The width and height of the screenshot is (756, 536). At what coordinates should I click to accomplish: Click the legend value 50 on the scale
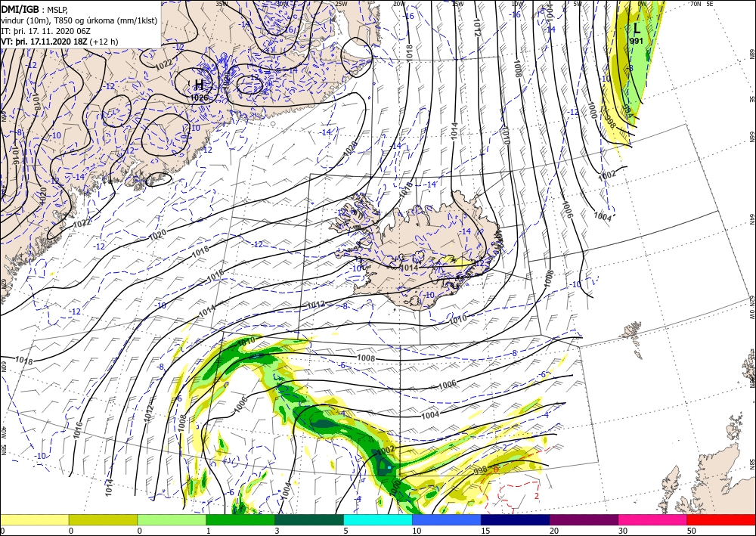pos(691,531)
